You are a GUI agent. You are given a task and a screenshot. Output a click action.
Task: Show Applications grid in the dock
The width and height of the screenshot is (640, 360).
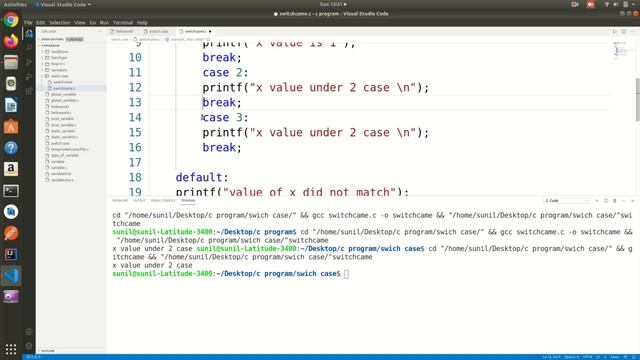pyautogui.click(x=11, y=349)
